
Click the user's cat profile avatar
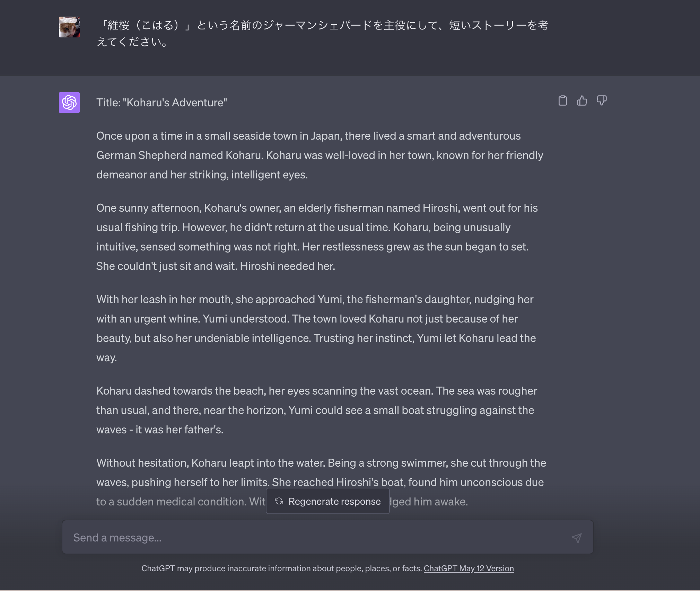(x=69, y=27)
